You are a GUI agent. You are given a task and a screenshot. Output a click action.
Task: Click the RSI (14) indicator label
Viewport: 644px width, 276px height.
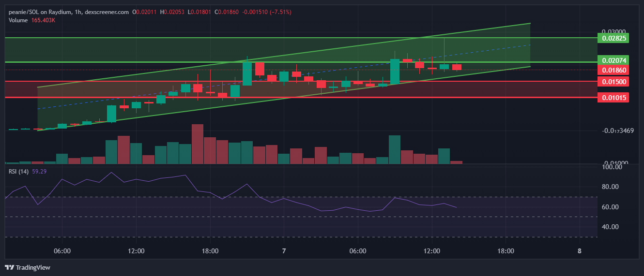(19, 171)
